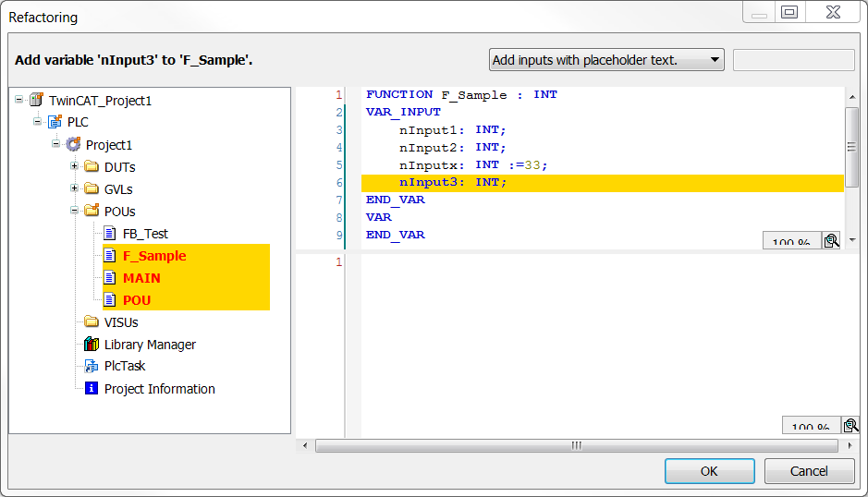The width and height of the screenshot is (868, 497).
Task: Click the Cancel button
Action: (x=810, y=471)
